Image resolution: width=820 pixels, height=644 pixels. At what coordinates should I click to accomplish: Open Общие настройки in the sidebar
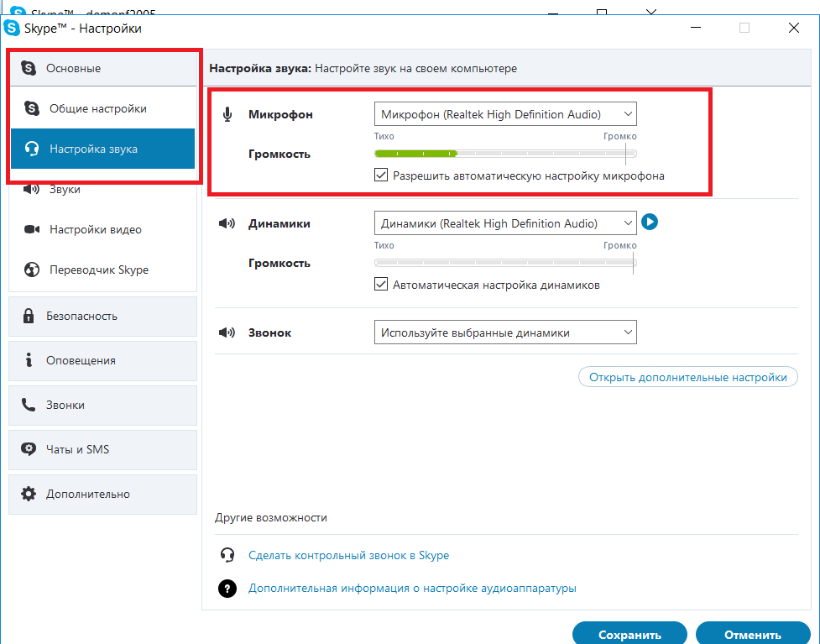(102, 109)
